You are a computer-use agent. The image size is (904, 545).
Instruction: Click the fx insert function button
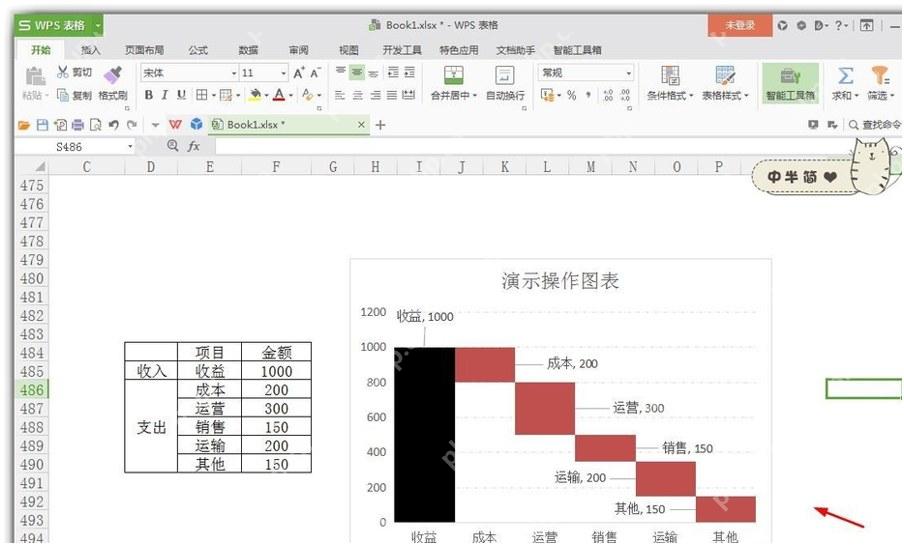coord(194,146)
